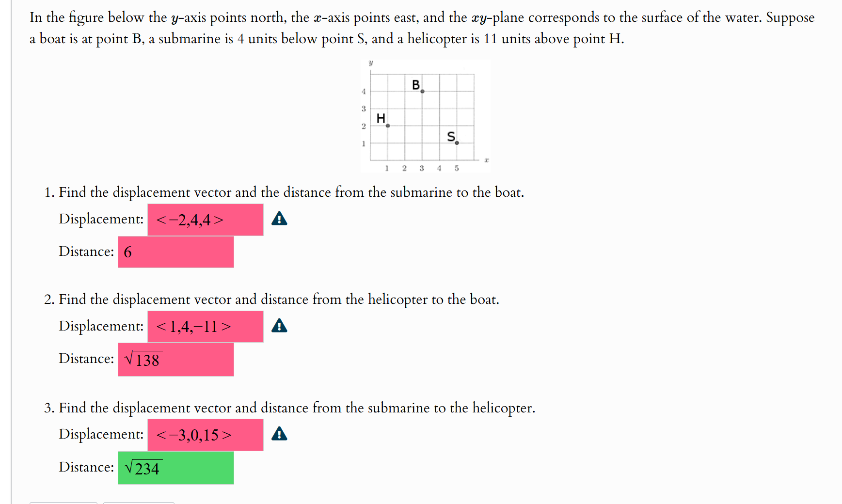Click the distance field showing √138
The width and height of the screenshot is (842, 504).
click(175, 360)
